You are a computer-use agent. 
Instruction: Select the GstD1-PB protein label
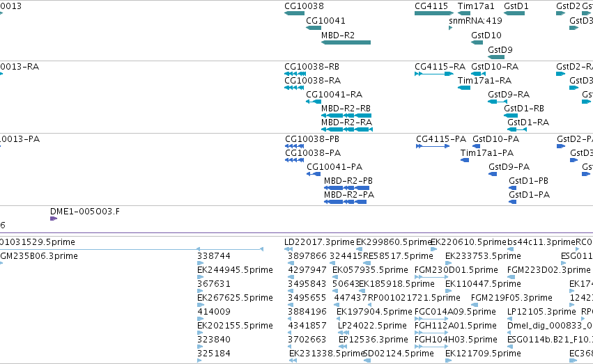[528, 181]
